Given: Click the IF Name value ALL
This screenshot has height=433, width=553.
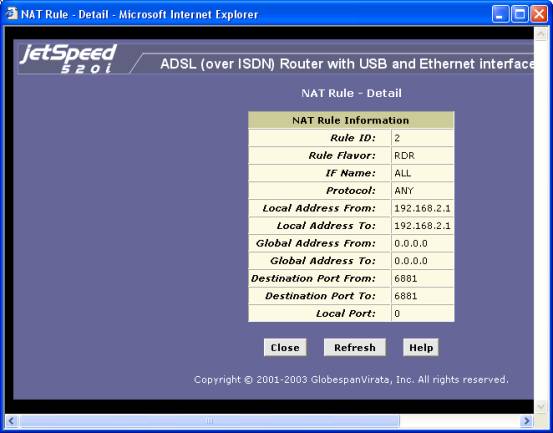Looking at the screenshot, I should pyautogui.click(x=403, y=173).
